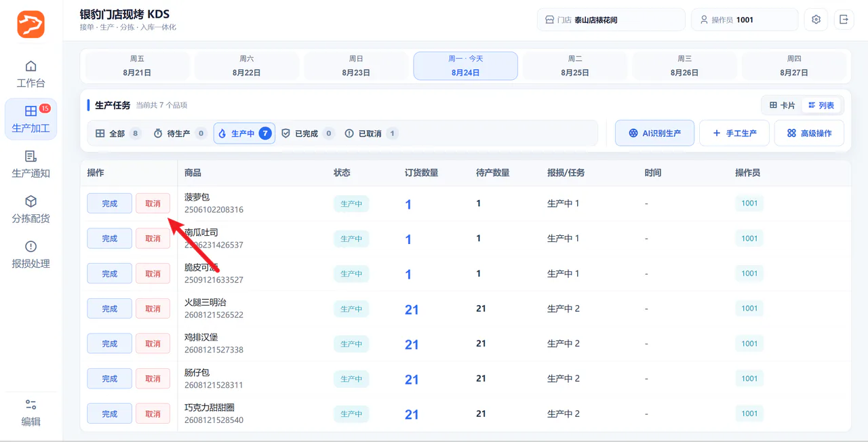Click the 报损/任务 column header

(566, 173)
